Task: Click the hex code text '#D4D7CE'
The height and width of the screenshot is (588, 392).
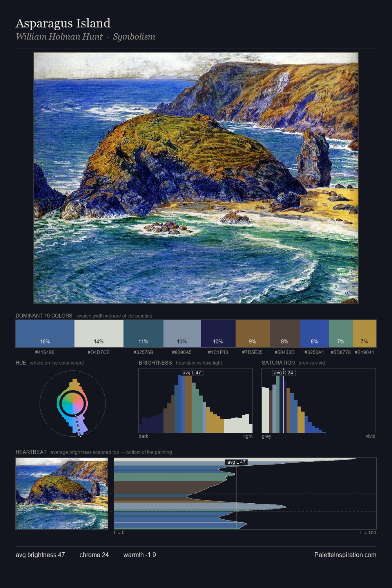Action: 99,352
